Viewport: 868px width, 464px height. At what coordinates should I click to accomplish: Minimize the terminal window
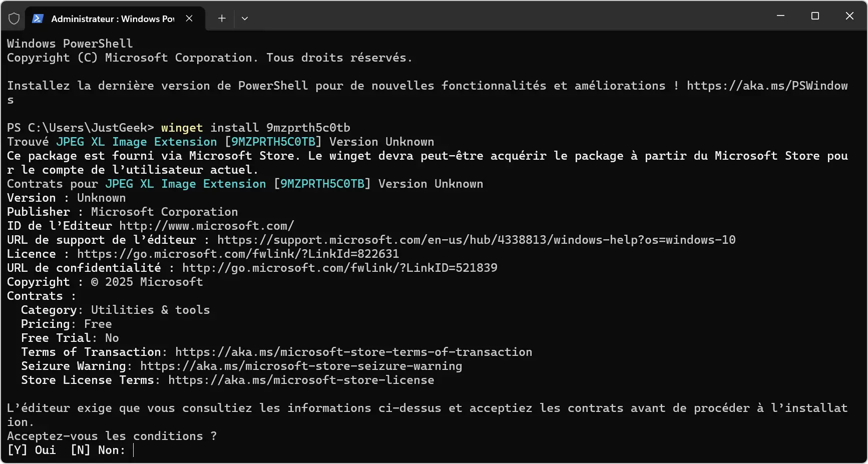click(780, 16)
